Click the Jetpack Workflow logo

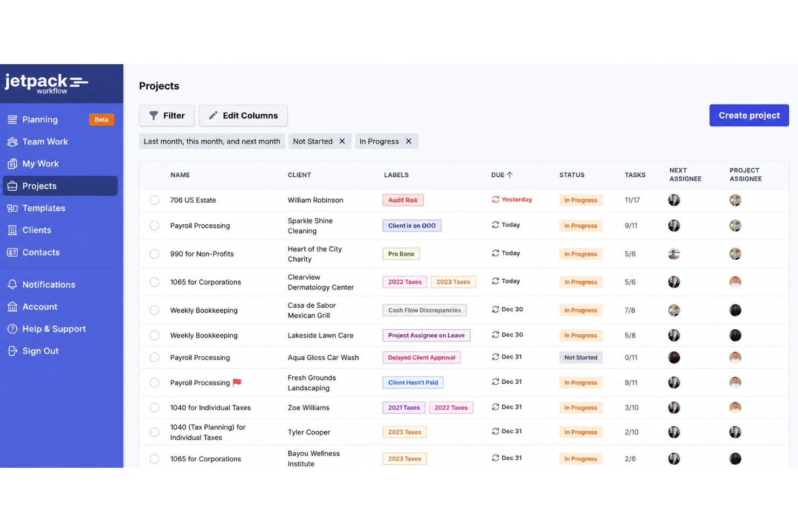[46, 84]
